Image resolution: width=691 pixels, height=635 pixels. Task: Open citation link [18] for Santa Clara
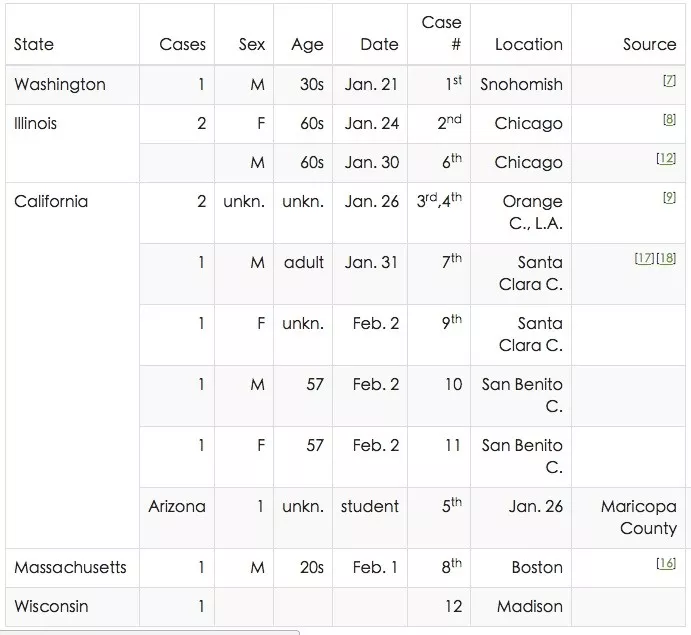pyautogui.click(x=666, y=258)
